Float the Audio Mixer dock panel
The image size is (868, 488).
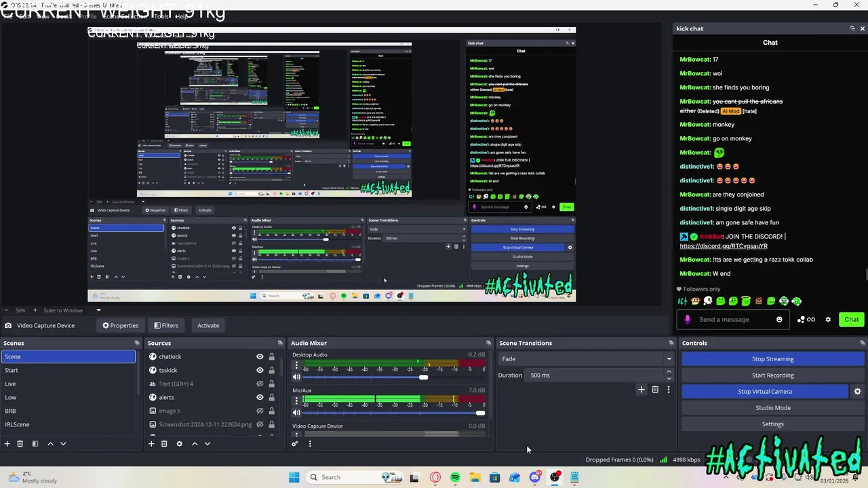488,343
